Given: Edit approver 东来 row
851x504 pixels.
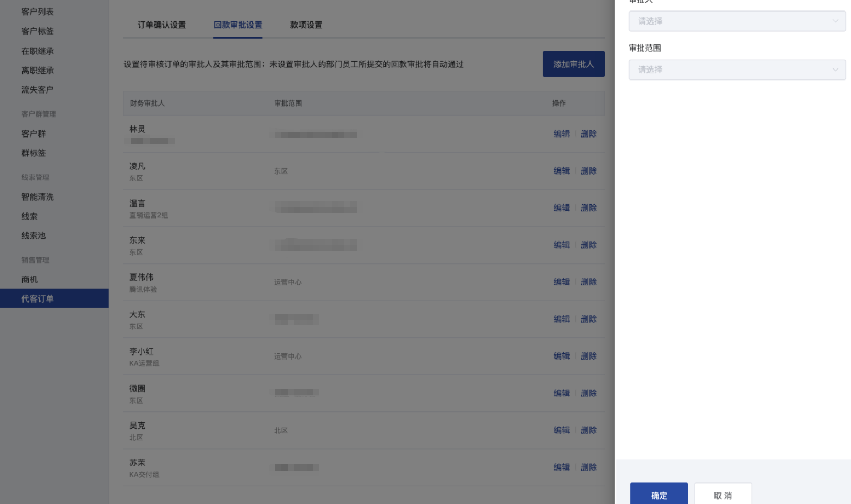Looking at the screenshot, I should [x=562, y=245].
